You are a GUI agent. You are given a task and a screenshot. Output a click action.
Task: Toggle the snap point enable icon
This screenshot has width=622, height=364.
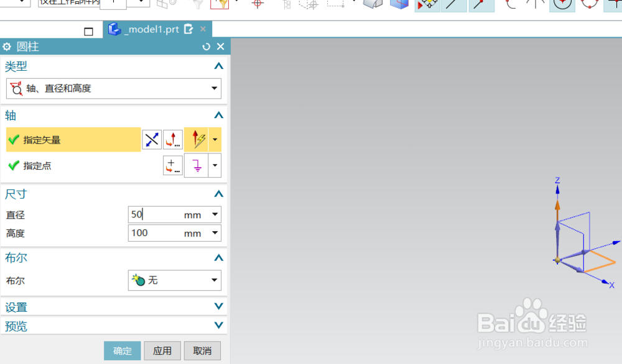(x=428, y=5)
